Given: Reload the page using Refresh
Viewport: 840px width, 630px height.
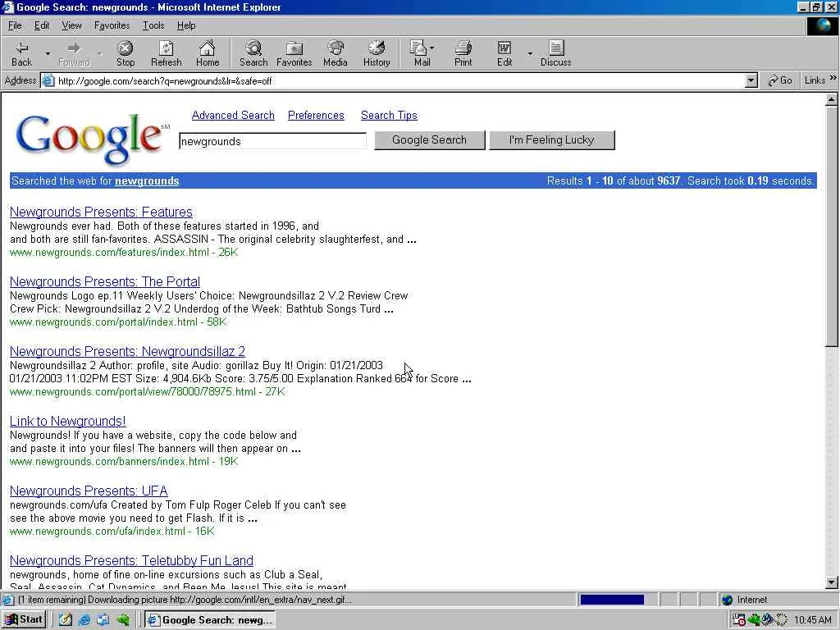Looking at the screenshot, I should 166,53.
